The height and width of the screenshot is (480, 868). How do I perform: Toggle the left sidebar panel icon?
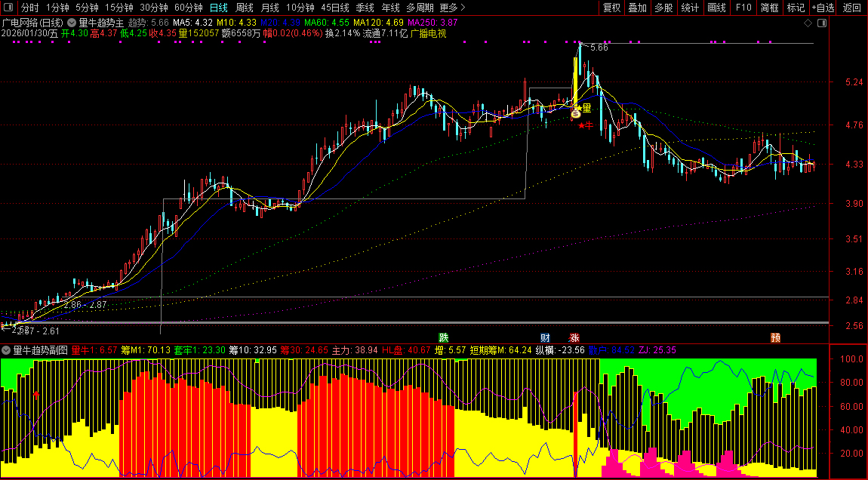tap(8, 8)
